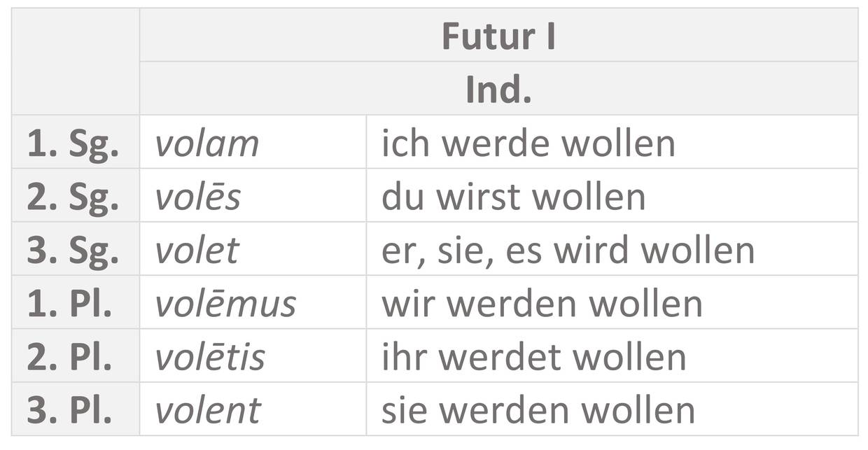Select the "Ind." subheader cell
The image size is (868, 450).
pos(498,90)
